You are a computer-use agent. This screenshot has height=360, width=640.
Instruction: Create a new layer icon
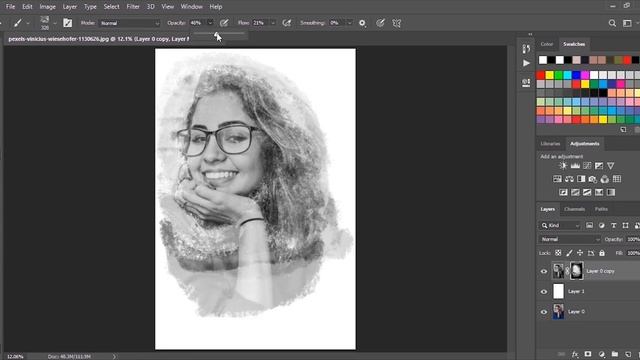628,354
